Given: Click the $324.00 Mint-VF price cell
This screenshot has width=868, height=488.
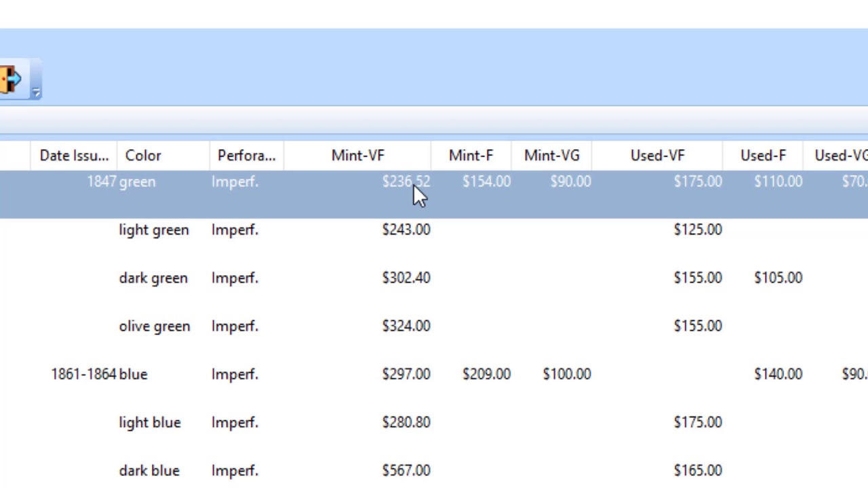Looking at the screenshot, I should point(406,326).
